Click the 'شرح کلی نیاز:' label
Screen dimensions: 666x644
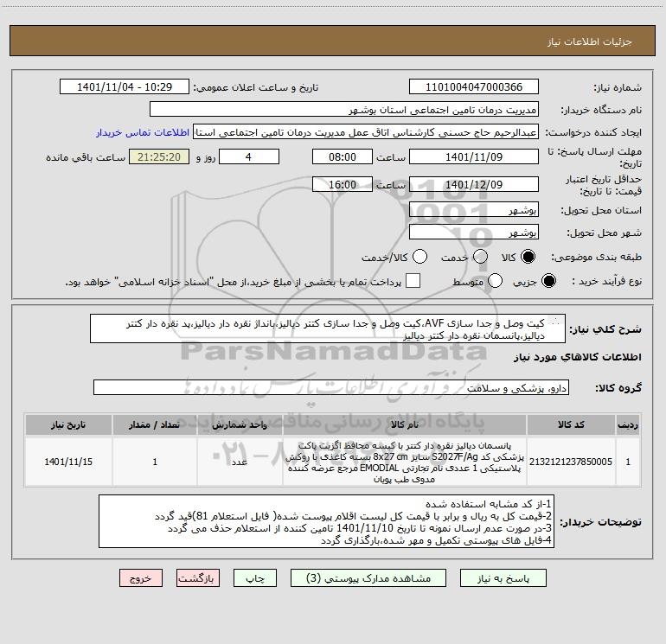605,329
